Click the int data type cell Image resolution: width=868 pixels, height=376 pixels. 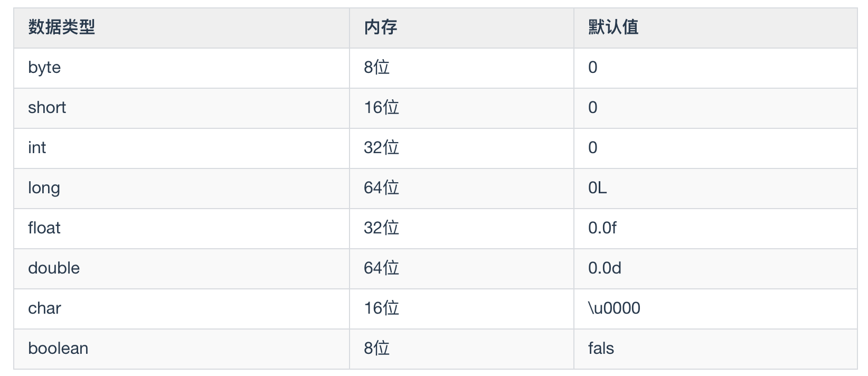[x=37, y=148]
